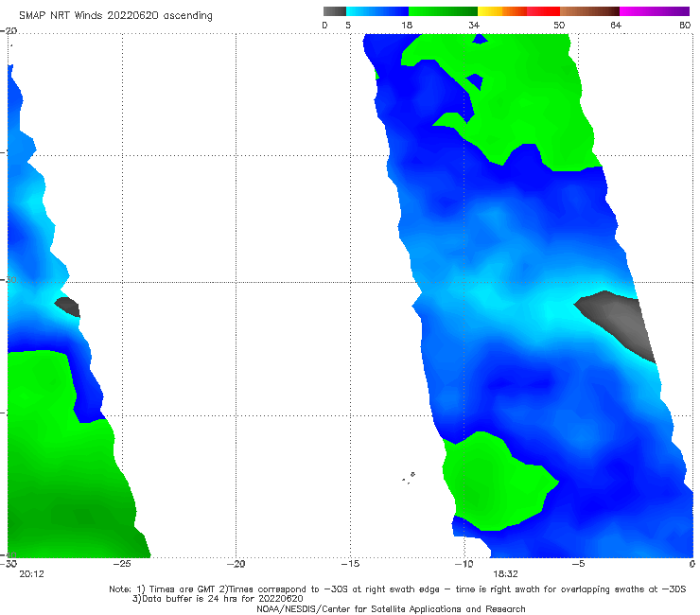
Task: Click the note '3)Data buffer is 24 hrs'
Action: pos(218,599)
